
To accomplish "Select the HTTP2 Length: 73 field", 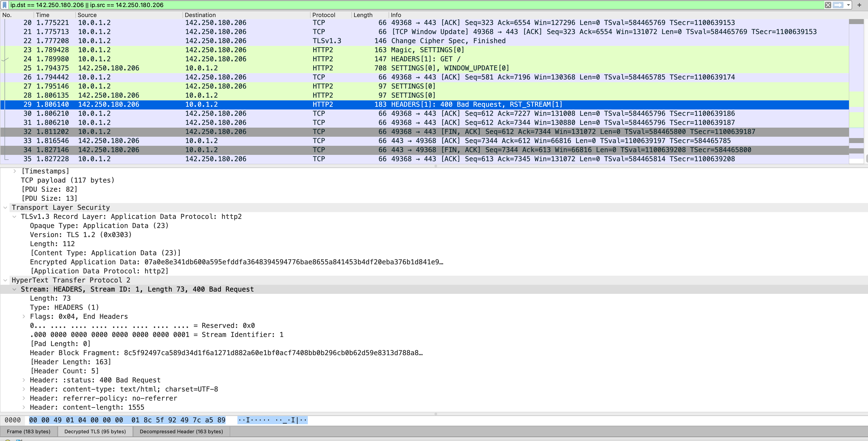I will point(50,298).
